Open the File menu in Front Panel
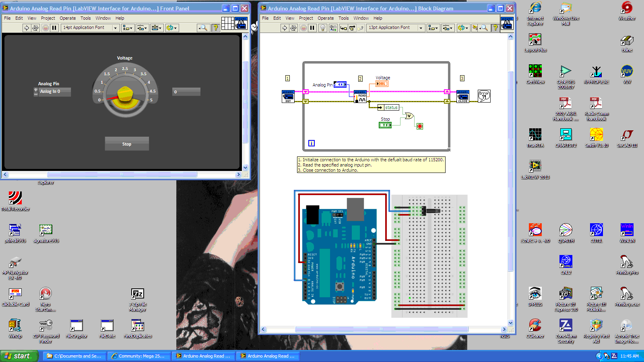Viewport: 644px width, 362px height. (x=7, y=18)
